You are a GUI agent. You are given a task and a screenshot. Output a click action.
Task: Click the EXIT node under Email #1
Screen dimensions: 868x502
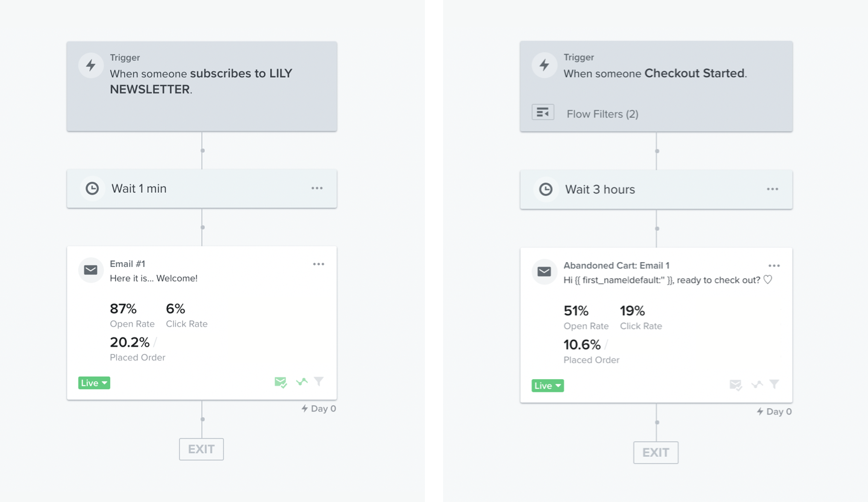coord(201,449)
